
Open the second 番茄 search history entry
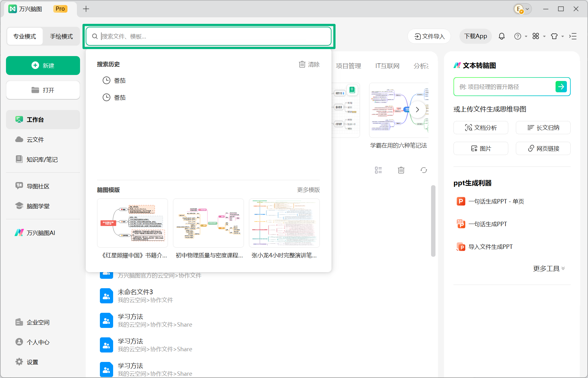click(x=114, y=98)
